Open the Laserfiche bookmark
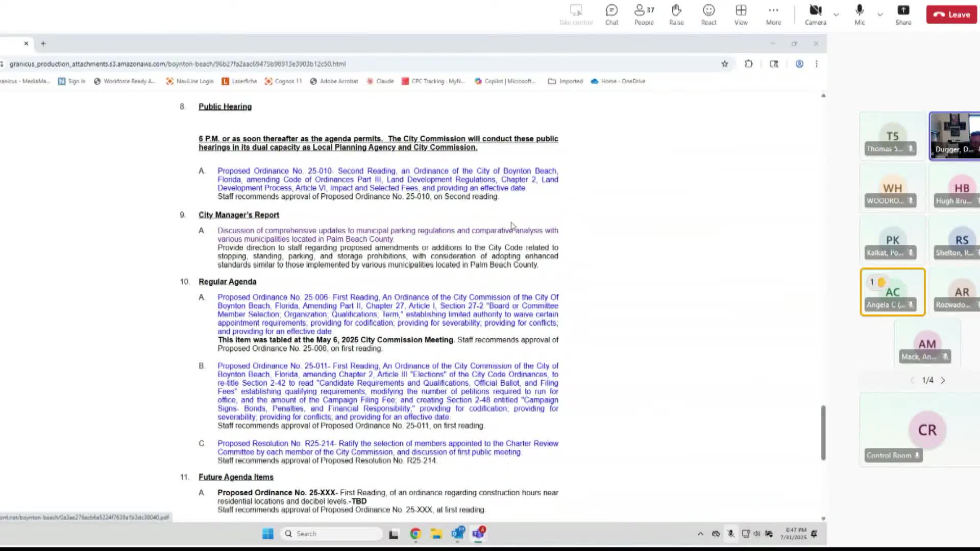This screenshot has height=551, width=980. pos(239,81)
